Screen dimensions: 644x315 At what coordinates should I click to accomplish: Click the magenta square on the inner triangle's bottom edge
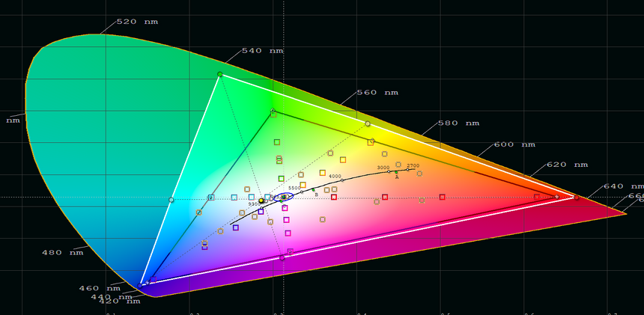pyautogui.click(x=291, y=251)
